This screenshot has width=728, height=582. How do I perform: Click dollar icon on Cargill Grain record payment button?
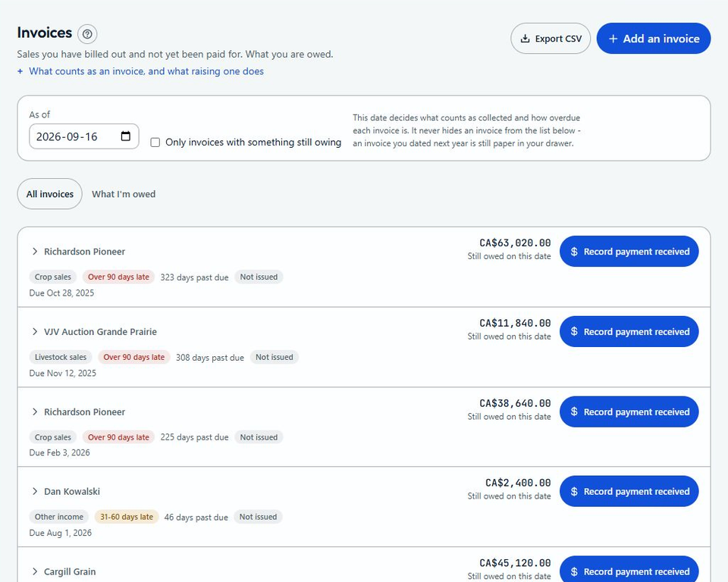point(574,571)
